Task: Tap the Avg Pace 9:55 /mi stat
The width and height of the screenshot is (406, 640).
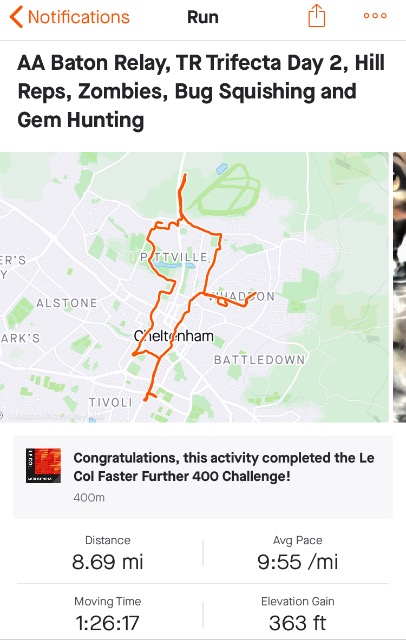Action: [297, 553]
